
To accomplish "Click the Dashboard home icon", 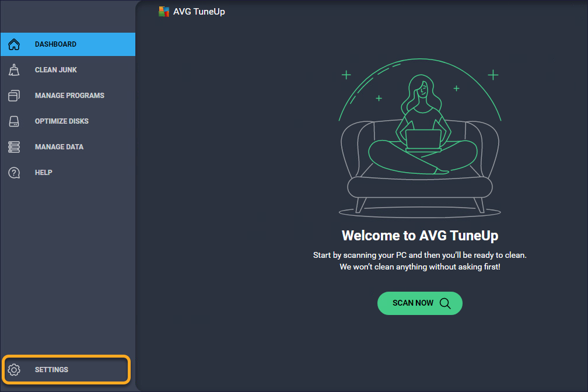I will coord(14,44).
